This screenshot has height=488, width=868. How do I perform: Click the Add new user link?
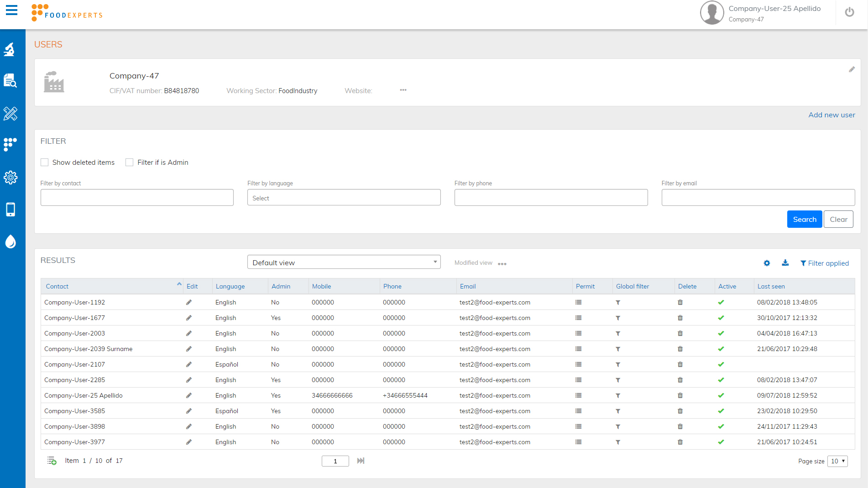click(831, 115)
